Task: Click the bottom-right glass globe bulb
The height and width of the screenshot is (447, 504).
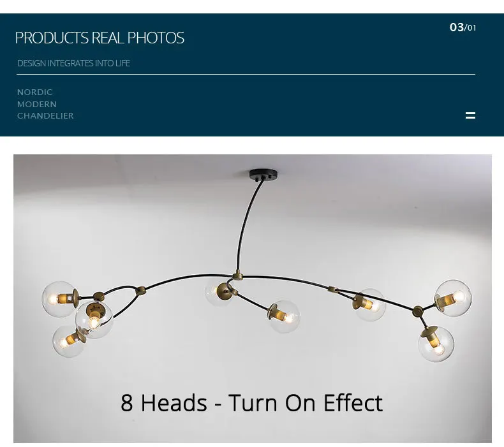Action: click(436, 344)
